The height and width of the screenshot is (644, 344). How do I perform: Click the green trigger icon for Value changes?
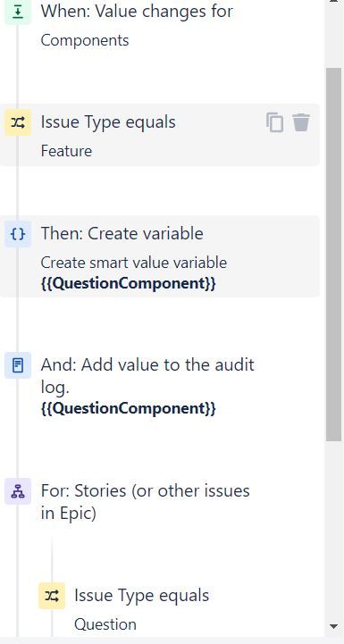(18, 13)
